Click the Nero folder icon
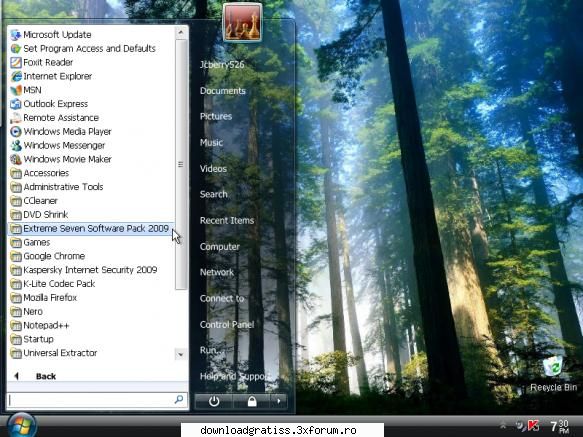Image resolution: width=583 pixels, height=437 pixels. click(x=16, y=312)
